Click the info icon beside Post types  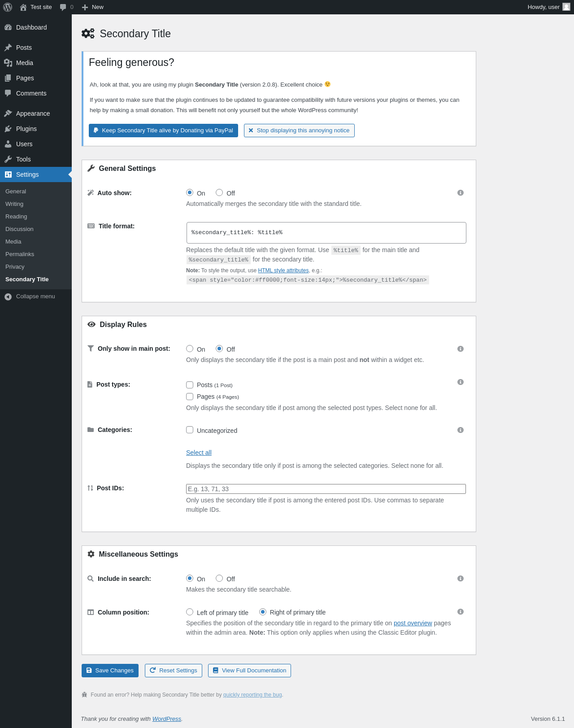461,382
